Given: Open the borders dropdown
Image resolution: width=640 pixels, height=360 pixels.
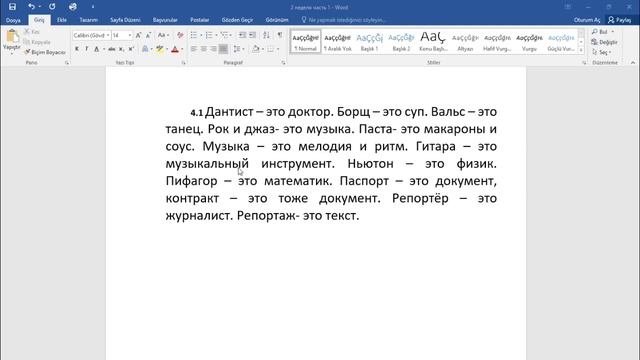Looking at the screenshot, I should [278, 49].
